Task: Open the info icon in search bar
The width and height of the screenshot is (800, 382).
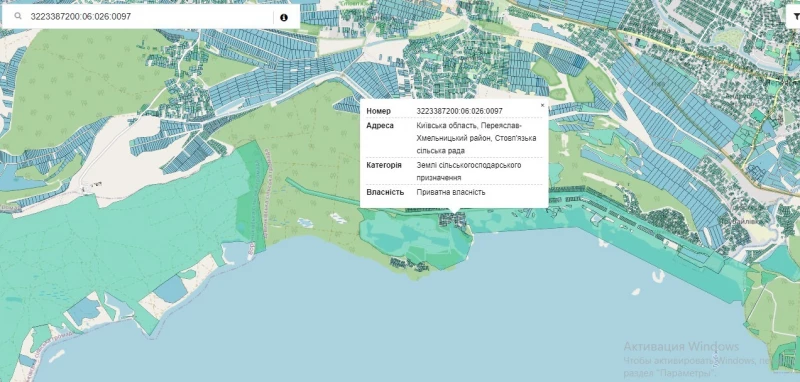Action: [x=284, y=17]
